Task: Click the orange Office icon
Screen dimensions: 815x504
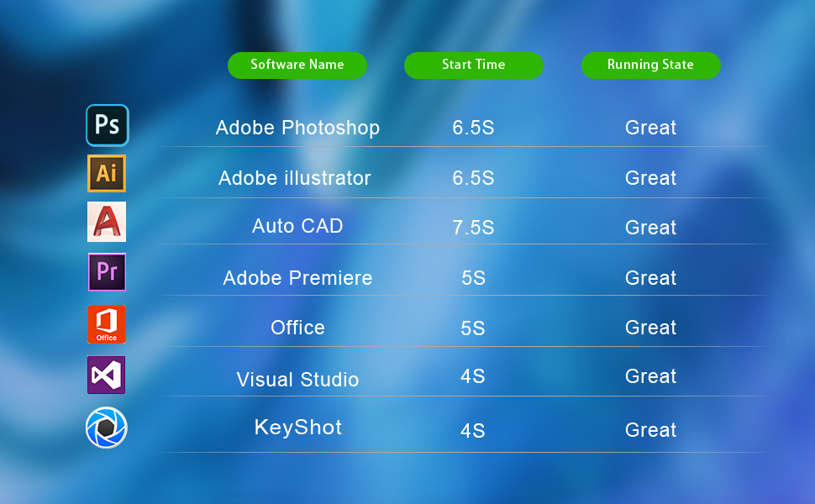Action: coord(107,324)
